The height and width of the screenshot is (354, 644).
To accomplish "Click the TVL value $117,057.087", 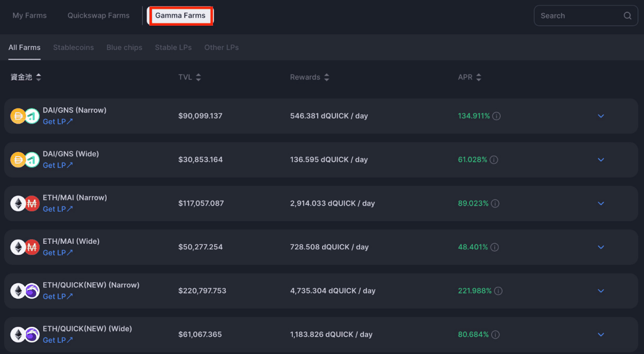I will [x=201, y=204].
